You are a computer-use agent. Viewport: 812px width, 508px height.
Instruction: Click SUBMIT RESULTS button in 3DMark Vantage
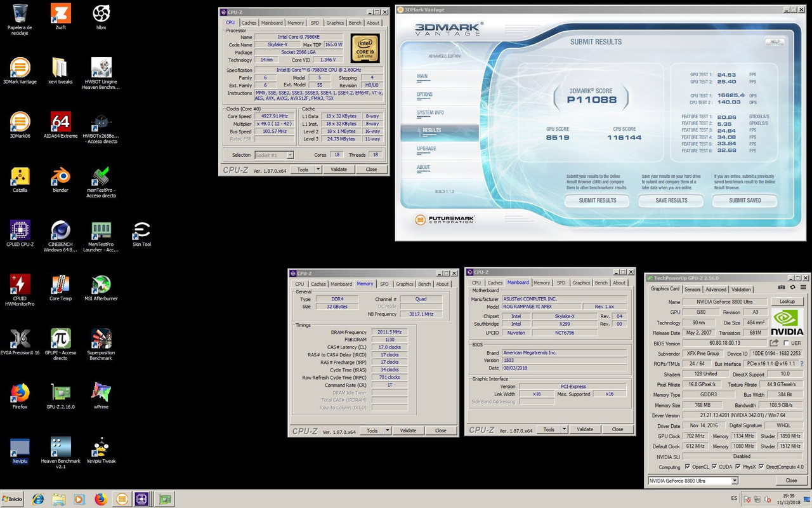coord(598,201)
